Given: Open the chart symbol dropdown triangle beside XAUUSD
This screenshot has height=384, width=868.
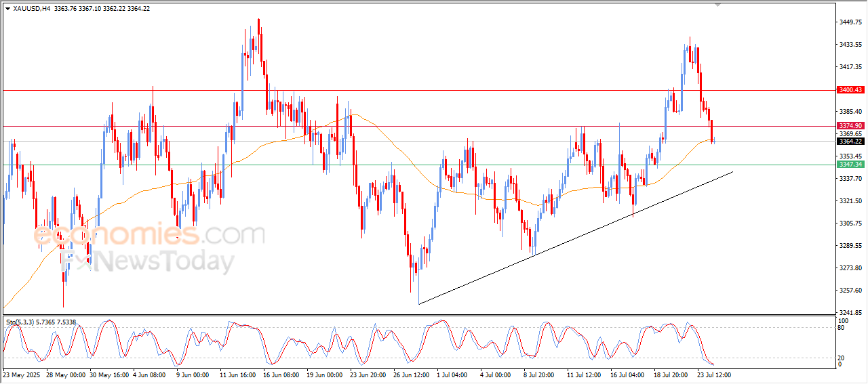Looking at the screenshot, I should (x=7, y=9).
